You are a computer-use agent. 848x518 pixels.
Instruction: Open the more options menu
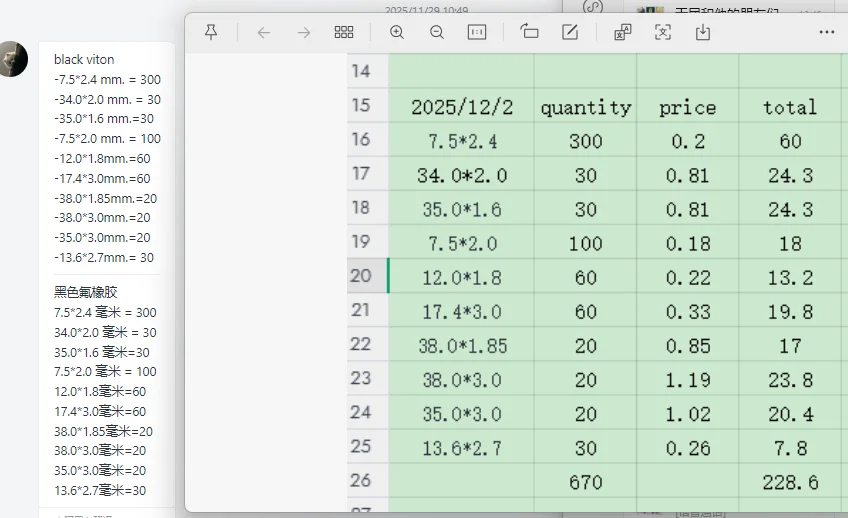pos(827,32)
